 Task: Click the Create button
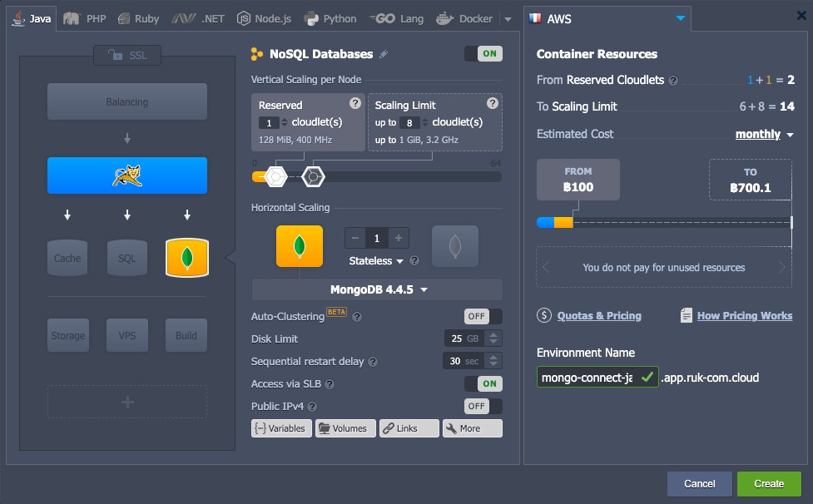769,484
